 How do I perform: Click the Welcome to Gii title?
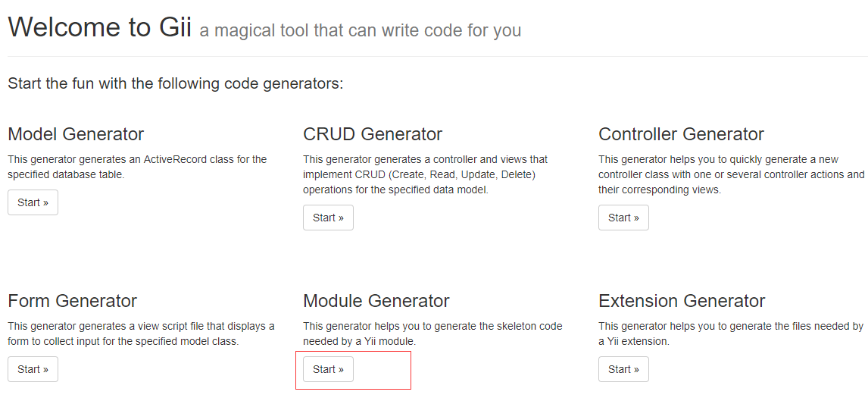tap(98, 27)
